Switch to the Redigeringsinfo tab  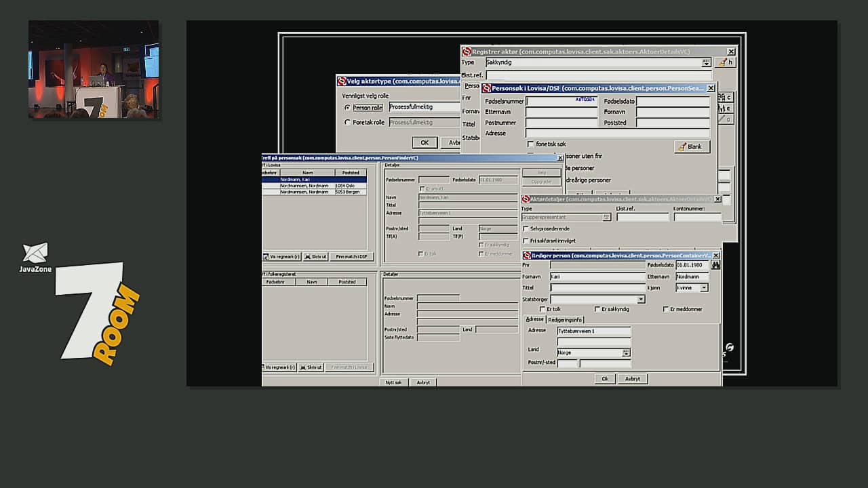click(x=565, y=319)
